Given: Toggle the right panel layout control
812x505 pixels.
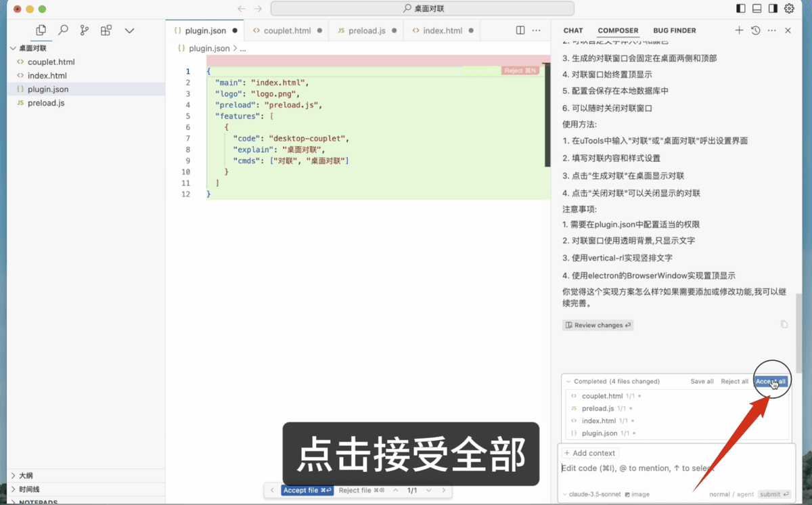Looking at the screenshot, I should (x=772, y=9).
